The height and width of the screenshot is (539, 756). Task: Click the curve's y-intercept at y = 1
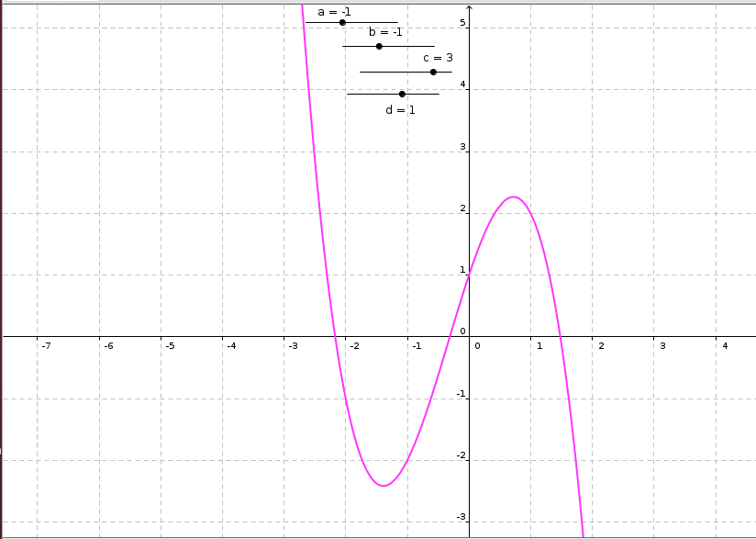[469, 275]
